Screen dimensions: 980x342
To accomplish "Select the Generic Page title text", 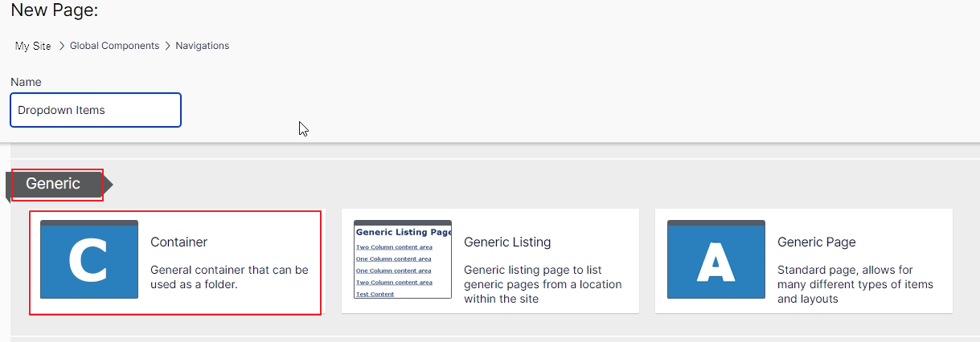I will [816, 242].
